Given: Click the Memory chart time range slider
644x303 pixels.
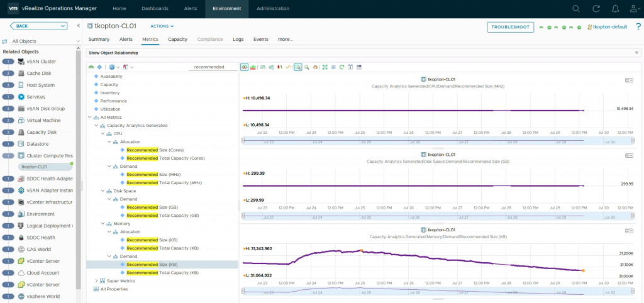Looking at the screenshot, I should click(438, 291).
